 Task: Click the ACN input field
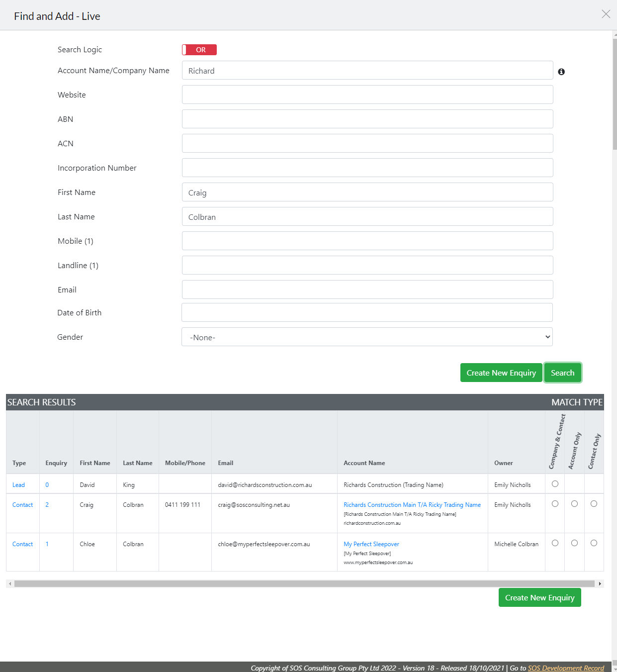[x=367, y=143]
